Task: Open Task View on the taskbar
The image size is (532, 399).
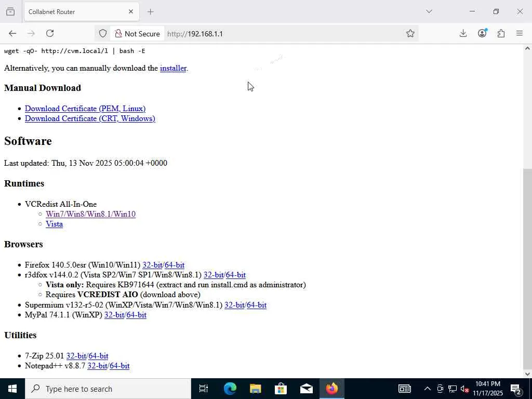Action: point(204,389)
